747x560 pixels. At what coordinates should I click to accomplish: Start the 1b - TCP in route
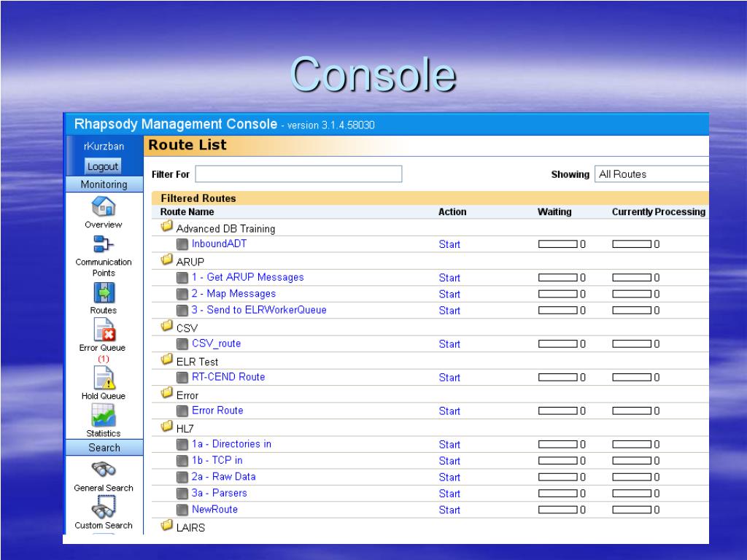449,461
